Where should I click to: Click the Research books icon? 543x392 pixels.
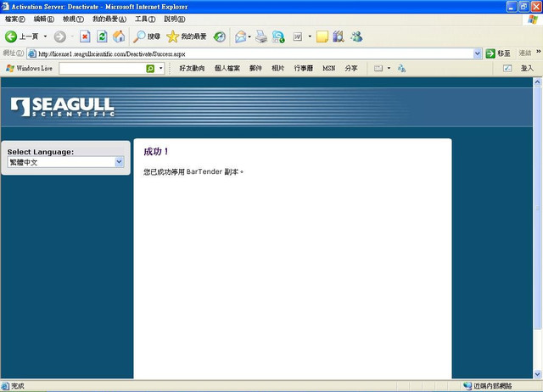point(339,36)
